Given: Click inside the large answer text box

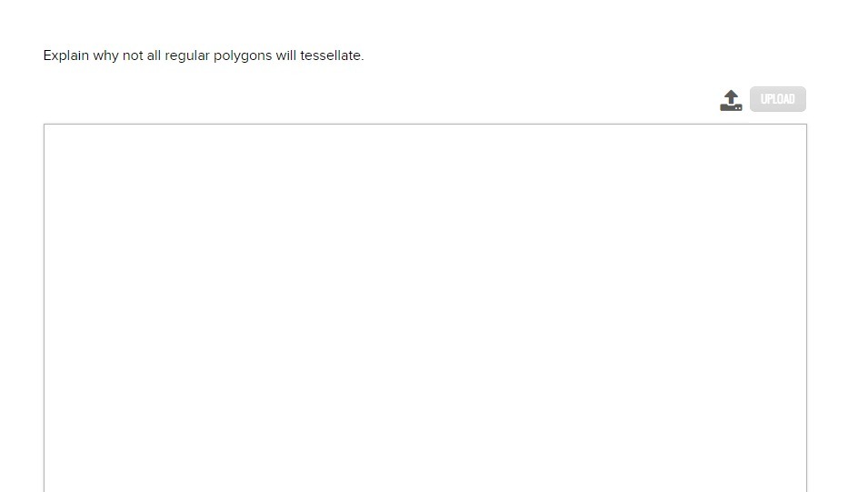Looking at the screenshot, I should pyautogui.click(x=425, y=308).
